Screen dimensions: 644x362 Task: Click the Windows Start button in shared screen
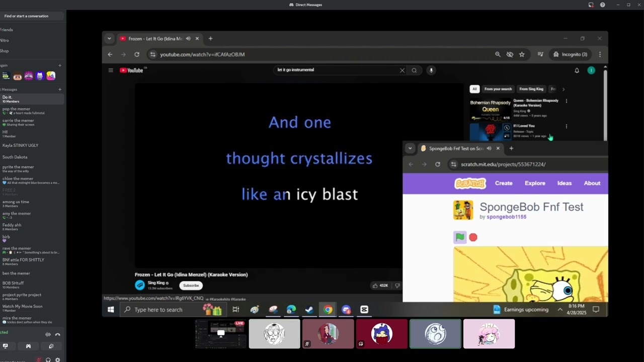click(111, 309)
